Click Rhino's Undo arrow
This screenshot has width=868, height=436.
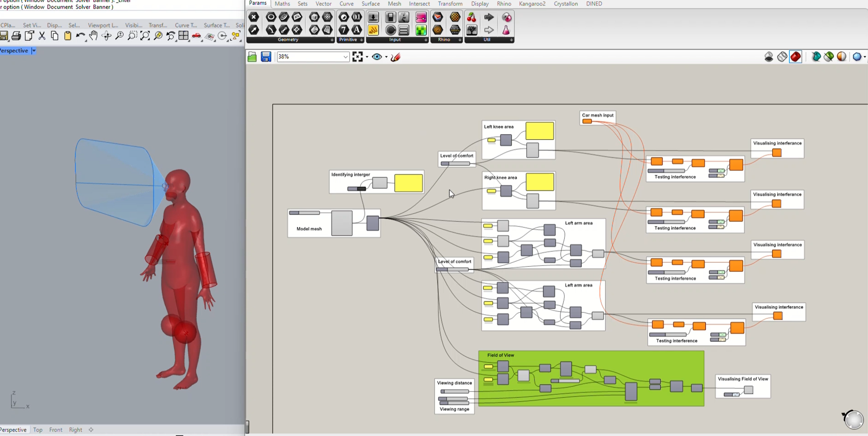(x=80, y=35)
